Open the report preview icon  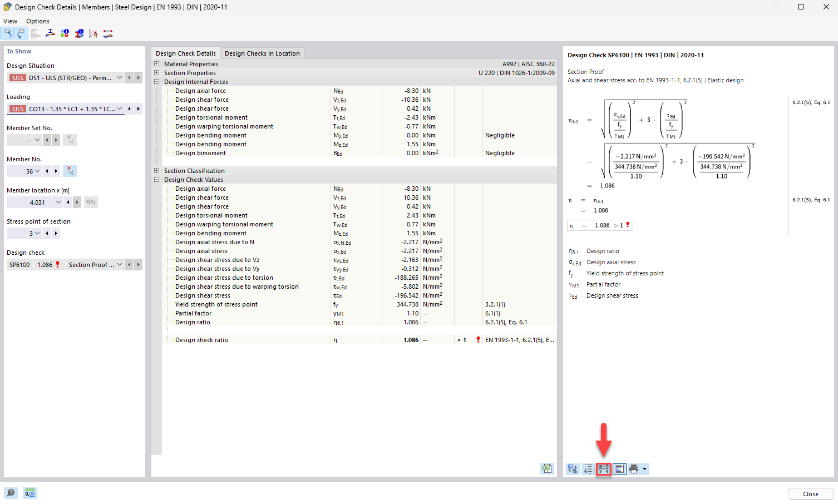(x=619, y=469)
